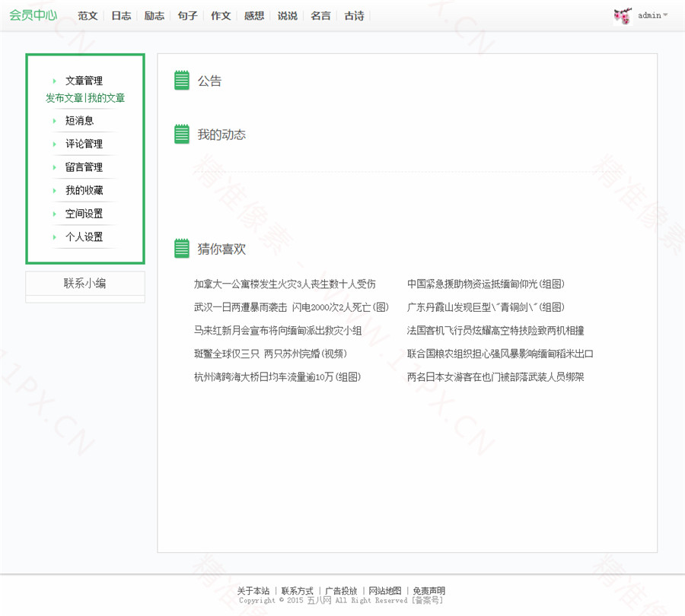Open 留言管理 in the sidebar
The height and width of the screenshot is (616, 685).
[x=84, y=167]
